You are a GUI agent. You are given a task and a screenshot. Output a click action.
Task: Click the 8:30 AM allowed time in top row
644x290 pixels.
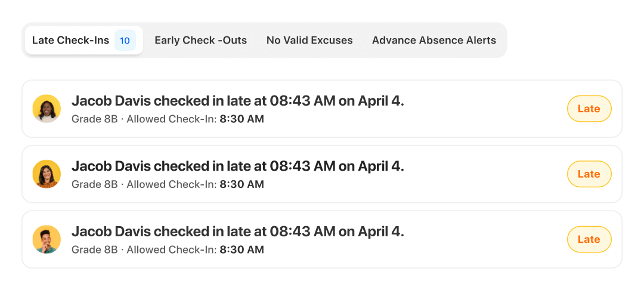point(241,119)
